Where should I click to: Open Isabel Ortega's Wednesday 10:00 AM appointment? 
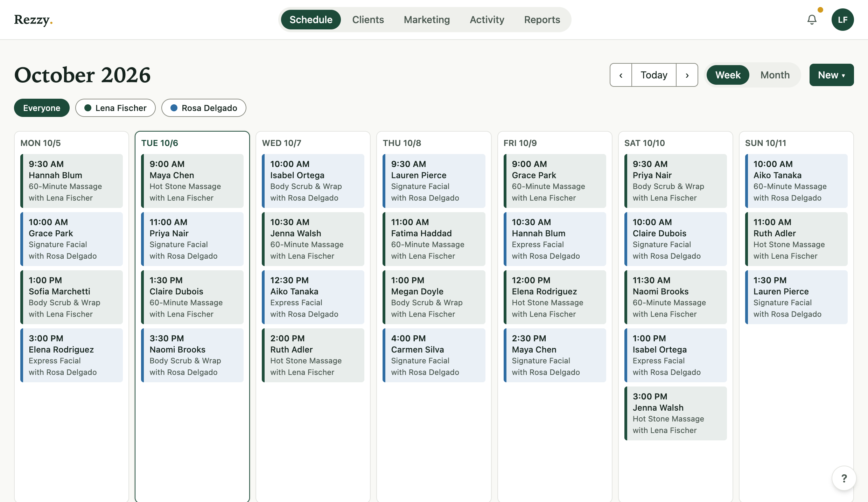[x=313, y=181]
